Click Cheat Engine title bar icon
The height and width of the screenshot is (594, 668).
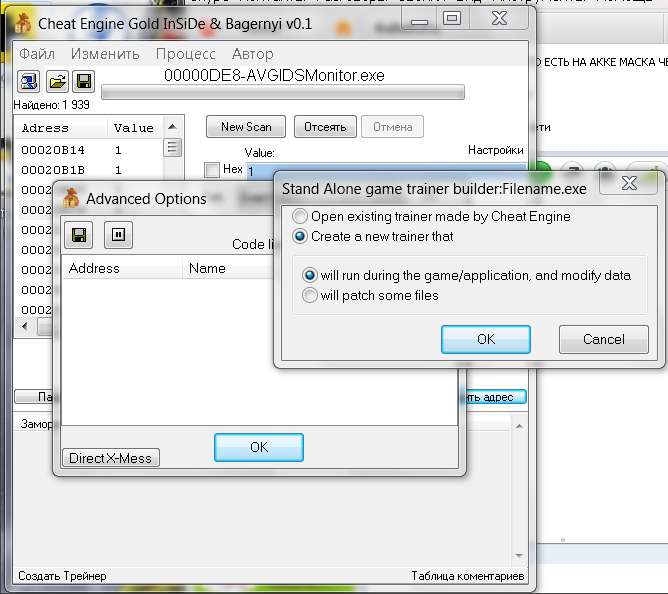coord(23,23)
